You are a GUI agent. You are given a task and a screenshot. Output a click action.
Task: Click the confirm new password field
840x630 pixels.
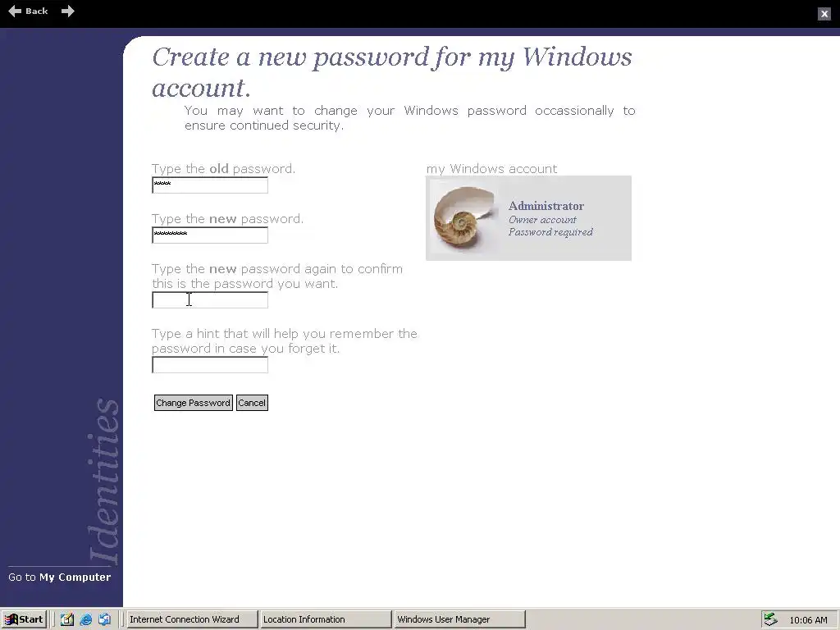click(x=210, y=300)
